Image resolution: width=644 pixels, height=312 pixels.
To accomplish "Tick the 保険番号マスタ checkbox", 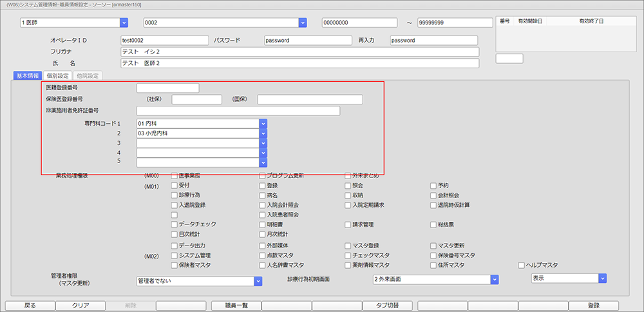I will [433, 256].
